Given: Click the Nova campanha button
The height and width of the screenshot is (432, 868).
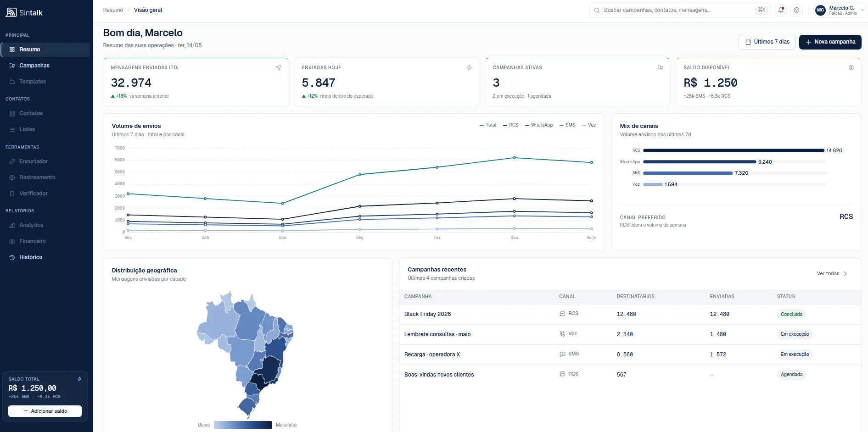Looking at the screenshot, I should pyautogui.click(x=830, y=42).
